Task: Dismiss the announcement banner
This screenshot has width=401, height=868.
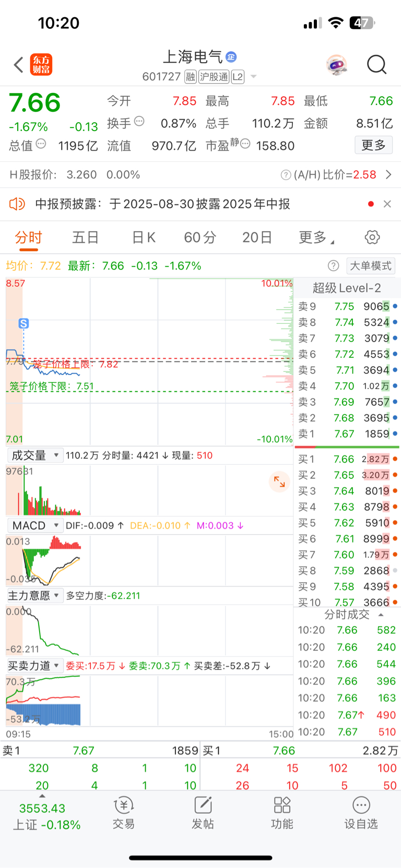Action: pyautogui.click(x=387, y=204)
